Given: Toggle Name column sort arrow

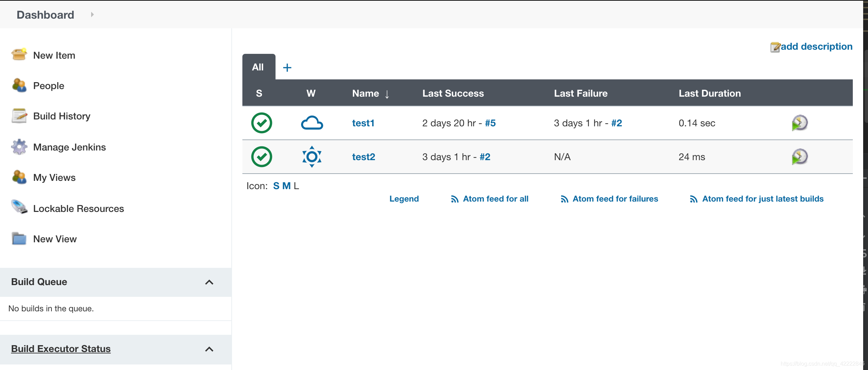Looking at the screenshot, I should pyautogui.click(x=387, y=94).
